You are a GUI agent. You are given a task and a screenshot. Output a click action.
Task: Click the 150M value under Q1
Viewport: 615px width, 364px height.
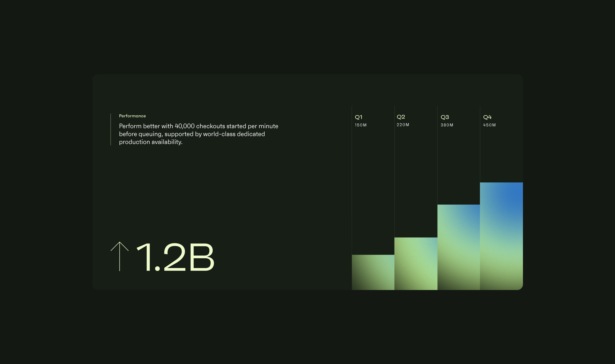click(360, 125)
